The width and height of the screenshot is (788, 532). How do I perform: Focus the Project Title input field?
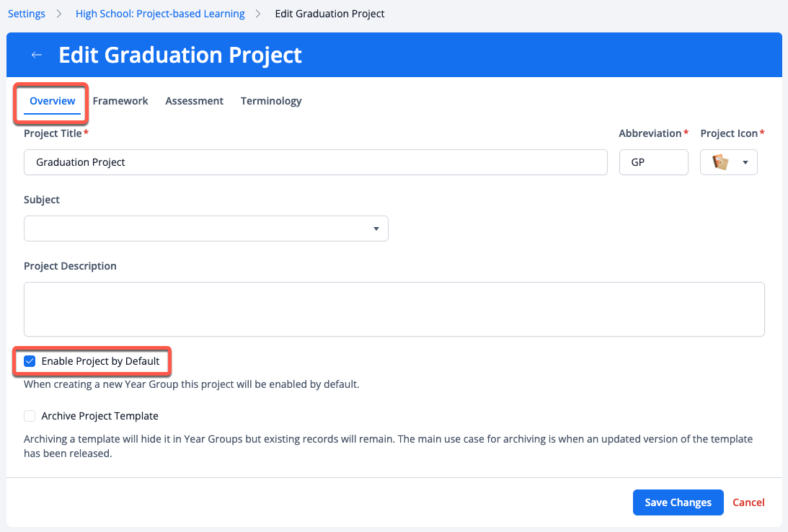(x=315, y=162)
